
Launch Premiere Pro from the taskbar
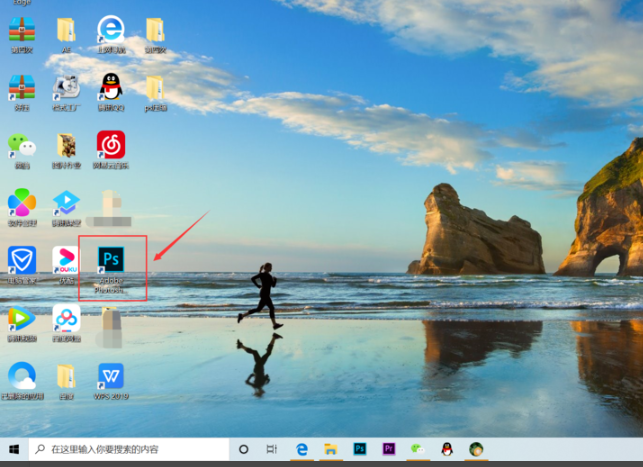pos(389,450)
